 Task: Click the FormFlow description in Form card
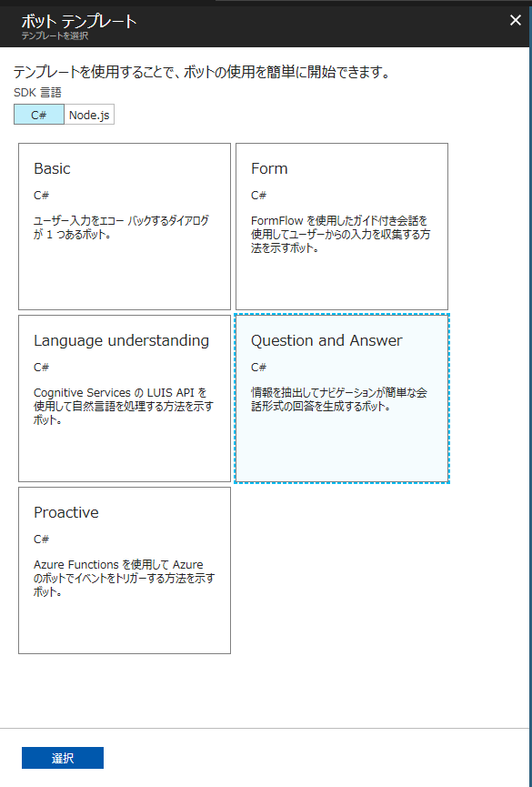(x=340, y=235)
